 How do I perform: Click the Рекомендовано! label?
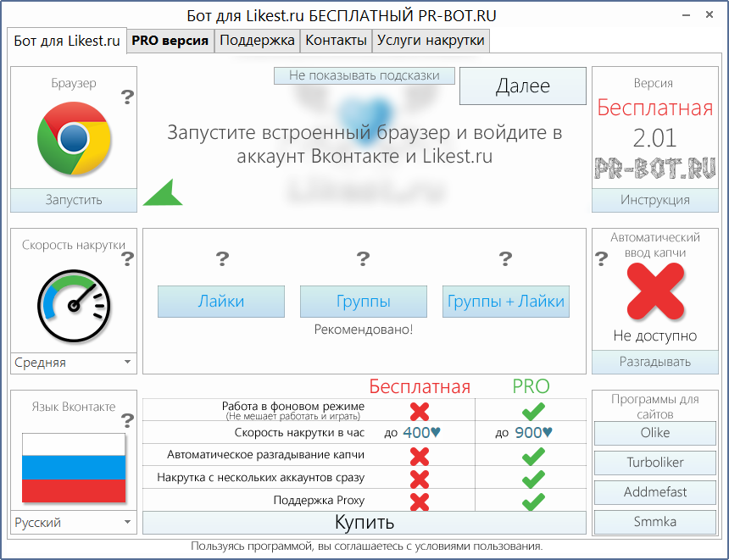coord(364,330)
